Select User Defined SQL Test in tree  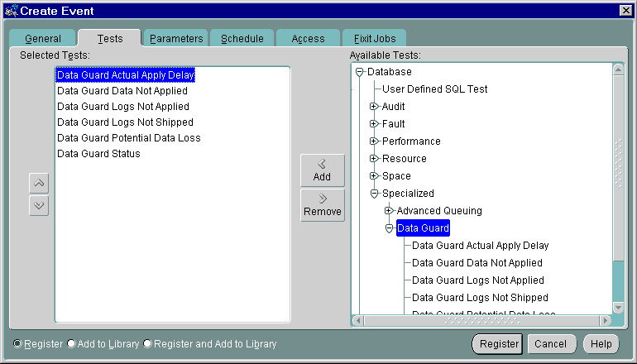[x=434, y=89]
